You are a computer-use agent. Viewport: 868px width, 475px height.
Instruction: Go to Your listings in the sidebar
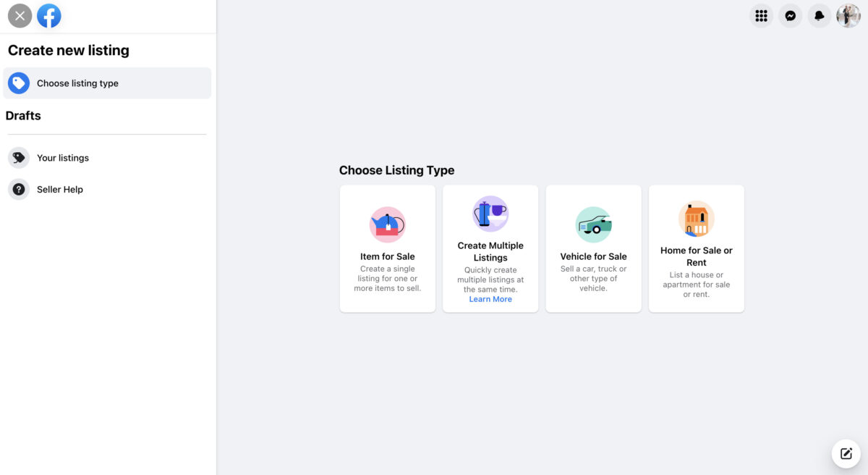pos(63,157)
